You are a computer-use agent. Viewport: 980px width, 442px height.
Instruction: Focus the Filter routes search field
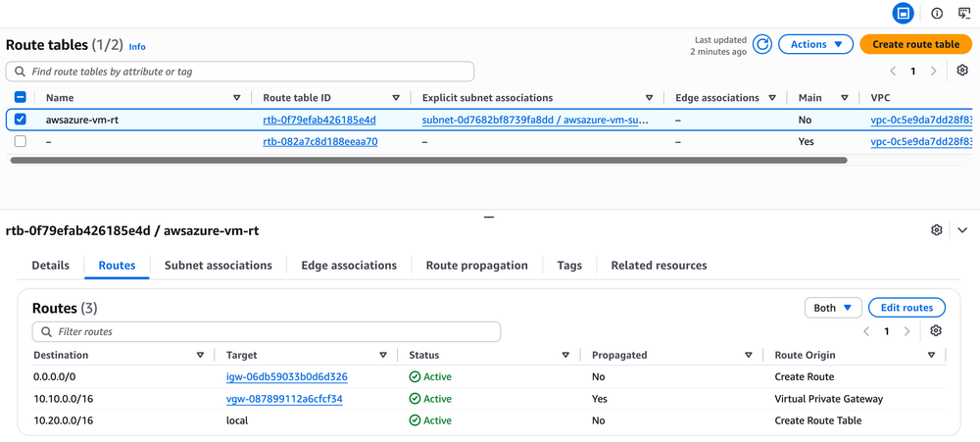[267, 331]
